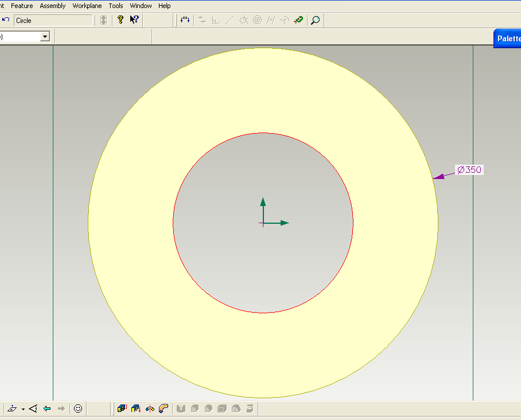Open the Feature menu
This screenshot has height=420, width=521.
22,6
